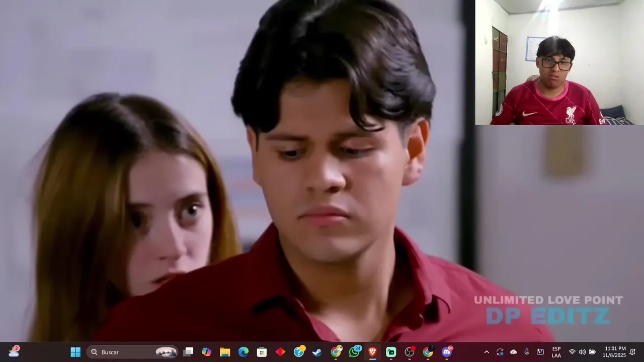Switch to the Chrome window beside Discord
Viewport: 644px width, 362px height.
[428, 352]
